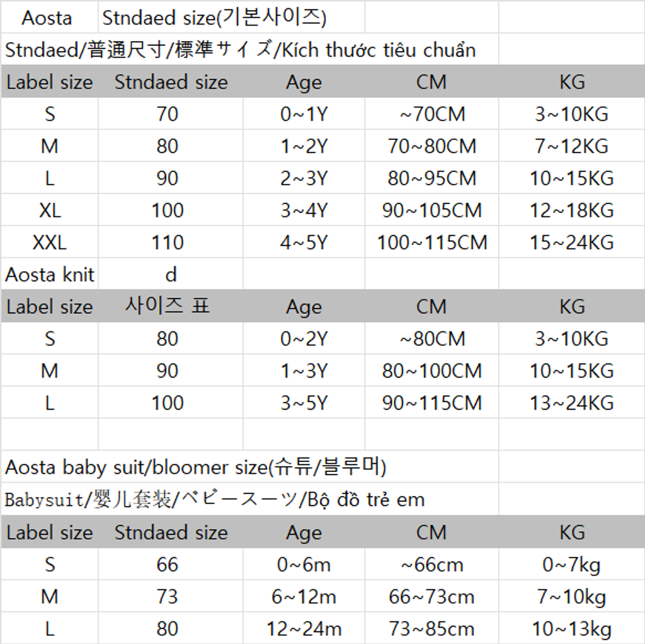Select the "Stndaed size(기본사이즈)" title cell
The width and height of the screenshot is (645, 644).
pyautogui.click(x=214, y=18)
